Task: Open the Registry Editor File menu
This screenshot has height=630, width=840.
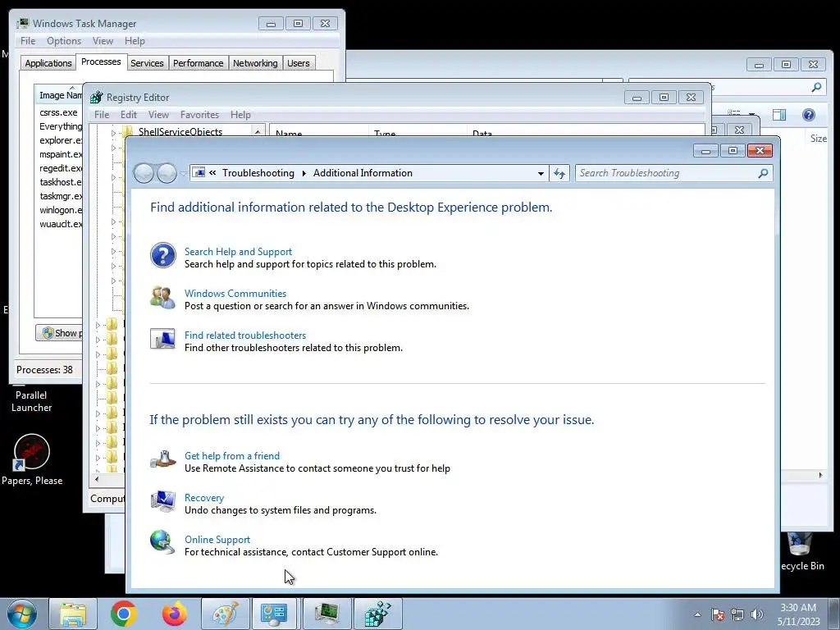Action: [101, 115]
